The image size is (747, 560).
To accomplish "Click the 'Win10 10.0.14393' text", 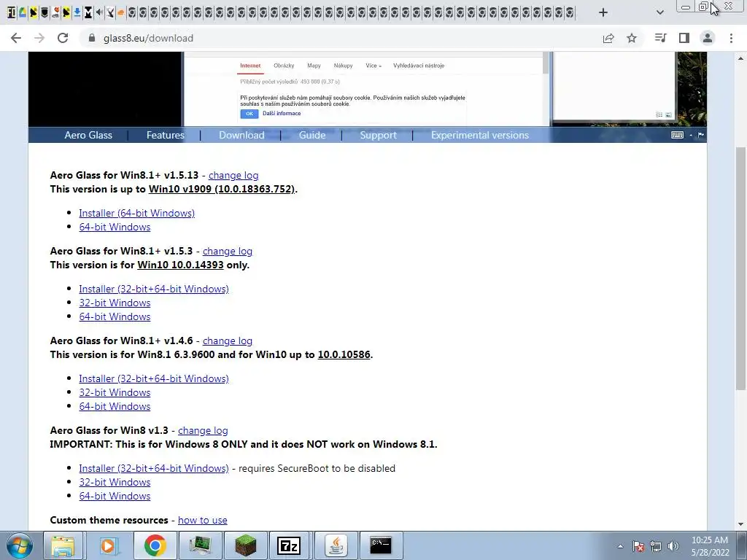I will point(181,265).
